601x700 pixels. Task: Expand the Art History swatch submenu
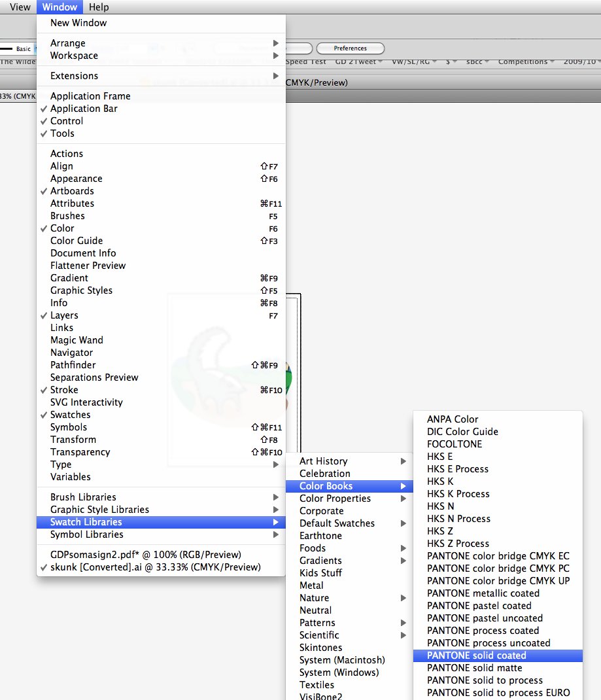tap(349, 461)
